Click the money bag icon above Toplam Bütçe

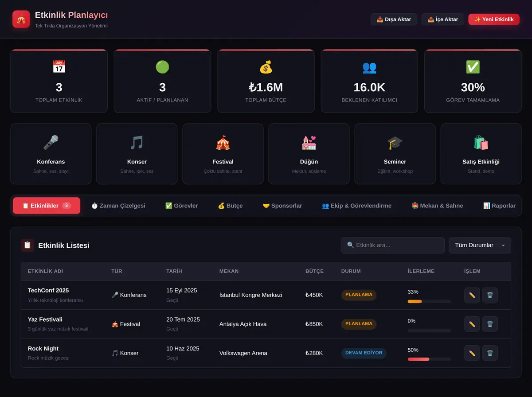pos(266,67)
